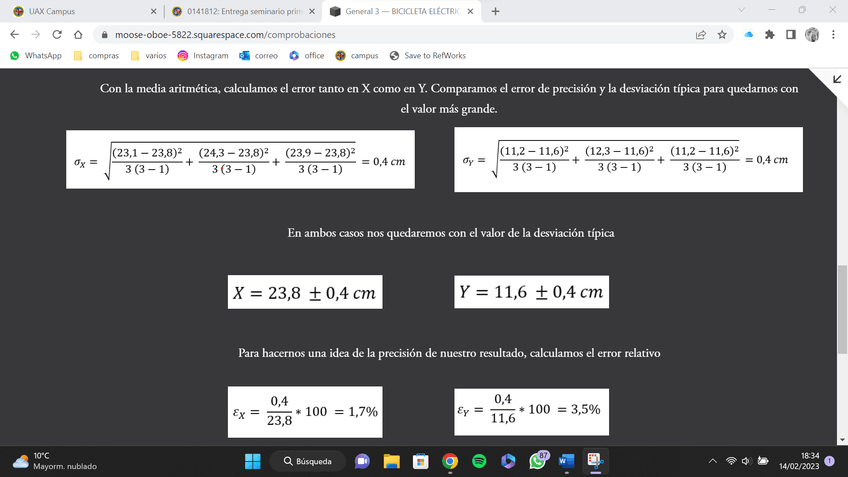Show hidden system tray icons
Screen dimensions: 848x477
(x=713, y=461)
